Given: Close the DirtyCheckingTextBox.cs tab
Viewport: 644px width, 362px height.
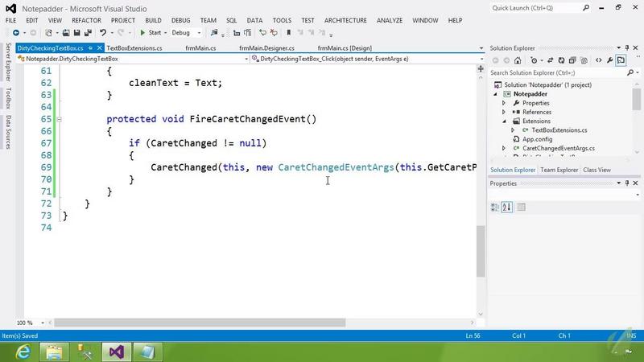Looking at the screenshot, I should (x=99, y=48).
